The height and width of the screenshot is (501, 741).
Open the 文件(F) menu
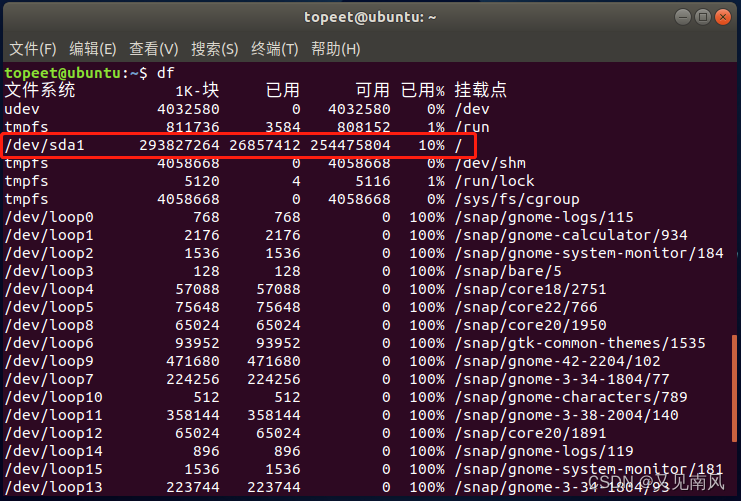click(x=33, y=49)
